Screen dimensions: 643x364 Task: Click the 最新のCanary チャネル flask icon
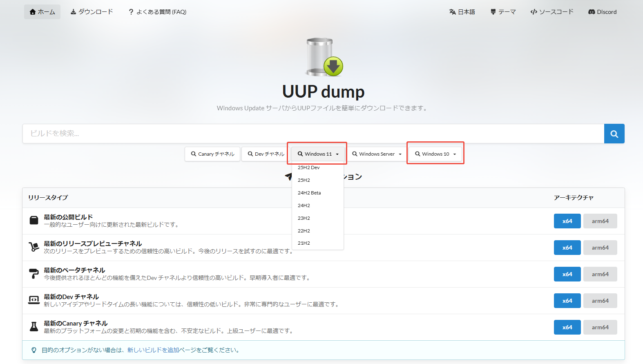coord(34,327)
